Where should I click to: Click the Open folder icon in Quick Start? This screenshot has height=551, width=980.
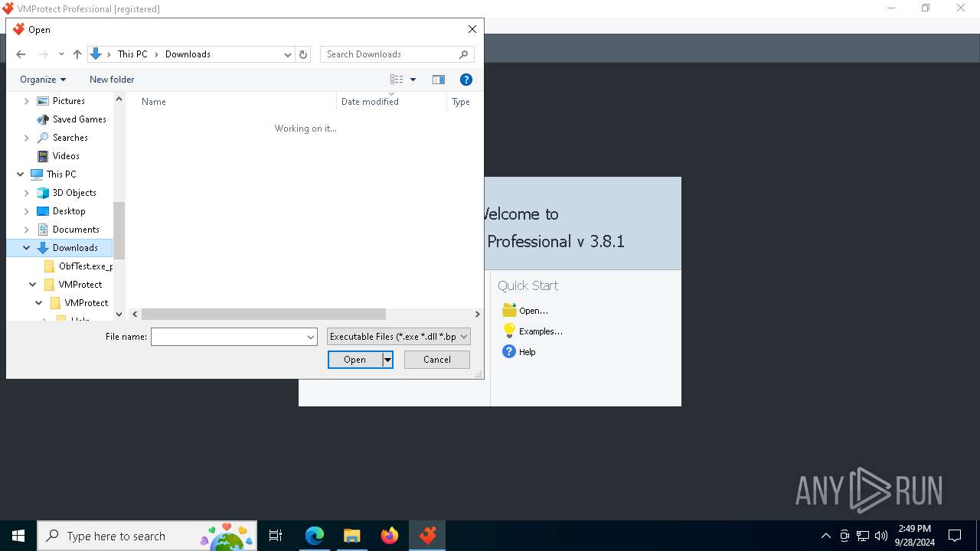tap(509, 310)
